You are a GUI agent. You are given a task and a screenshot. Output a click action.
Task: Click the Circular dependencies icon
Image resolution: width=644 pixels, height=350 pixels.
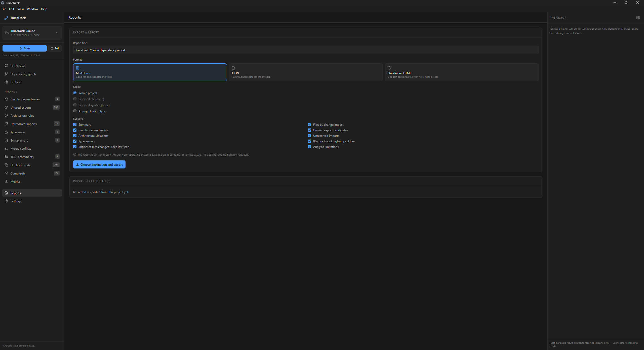(6, 99)
